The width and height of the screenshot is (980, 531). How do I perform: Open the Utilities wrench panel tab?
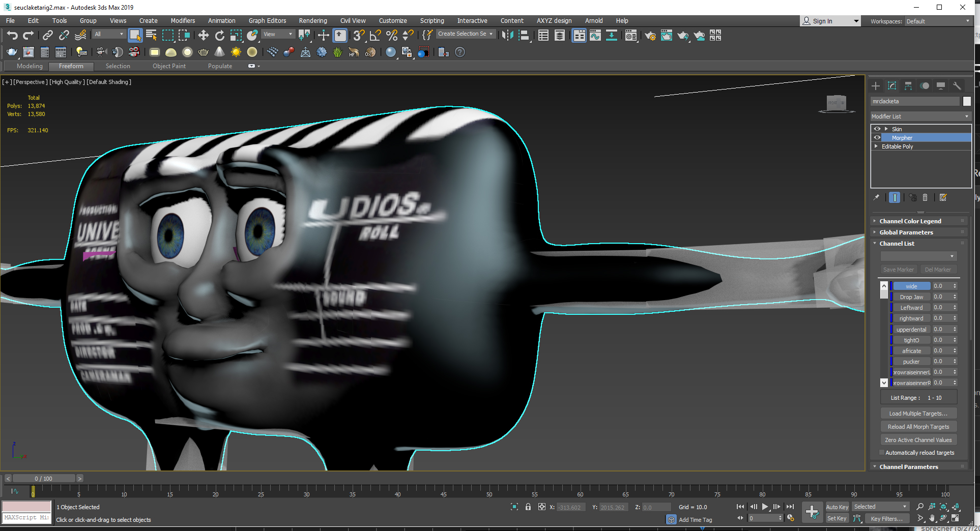tap(957, 85)
